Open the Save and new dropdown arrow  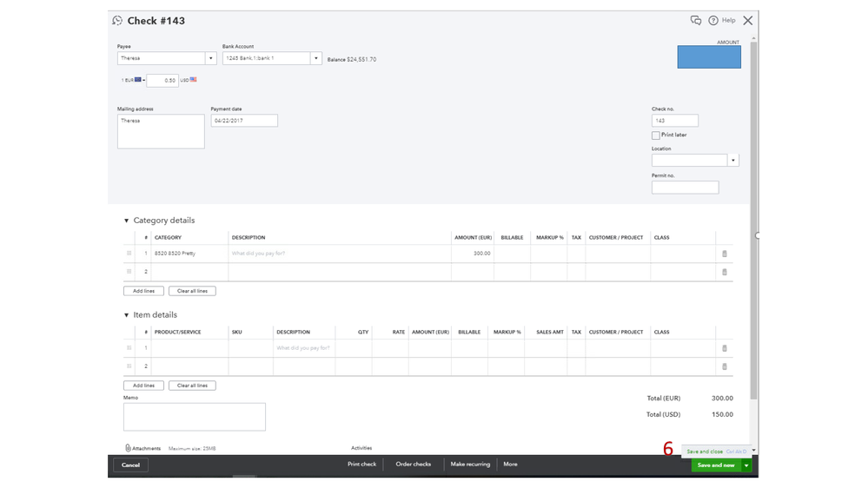point(746,465)
